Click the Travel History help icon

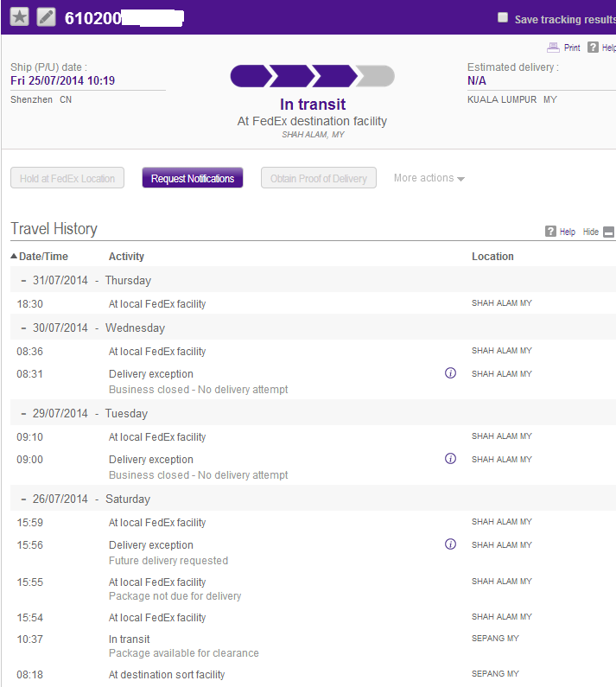point(550,232)
